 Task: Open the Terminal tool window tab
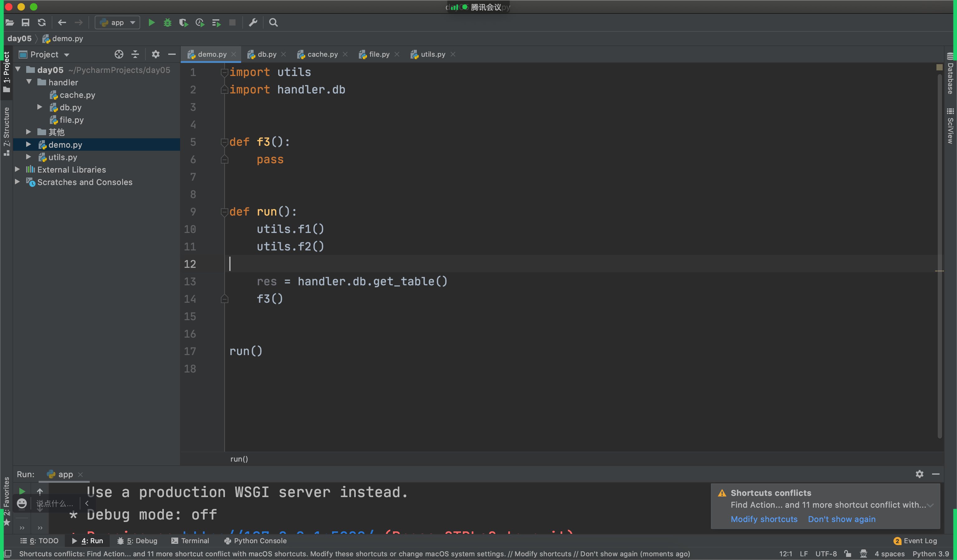click(190, 541)
